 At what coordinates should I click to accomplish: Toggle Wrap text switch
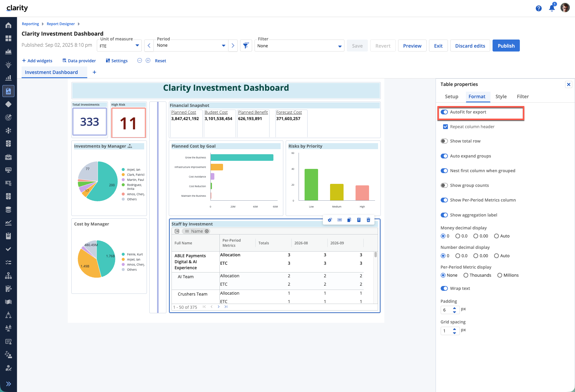pos(444,288)
